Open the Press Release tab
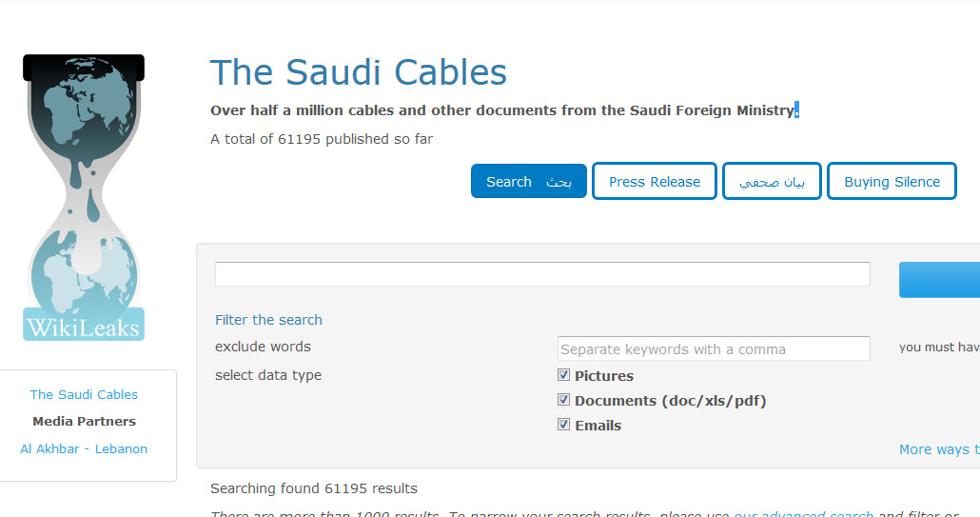This screenshot has height=517, width=980. 655,181
